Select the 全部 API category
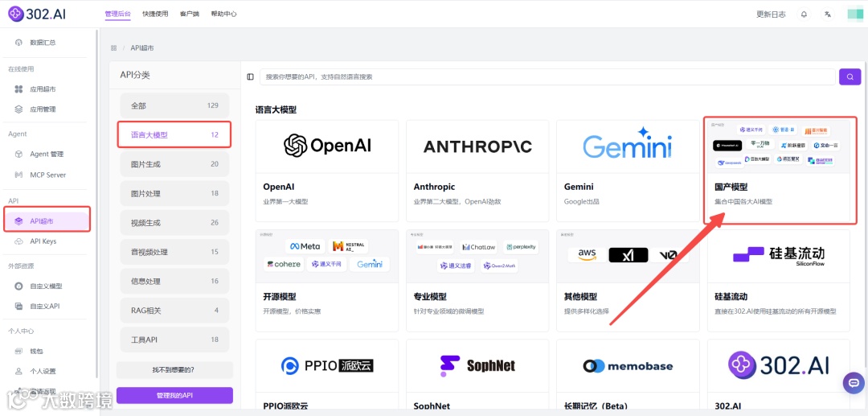Viewport: 868px width, 416px height. [174, 105]
